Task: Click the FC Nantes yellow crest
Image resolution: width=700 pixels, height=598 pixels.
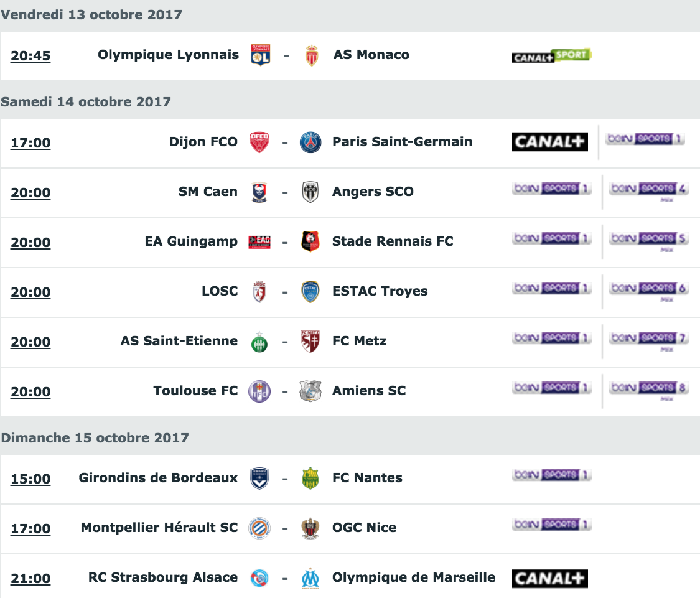Action: coord(310,479)
